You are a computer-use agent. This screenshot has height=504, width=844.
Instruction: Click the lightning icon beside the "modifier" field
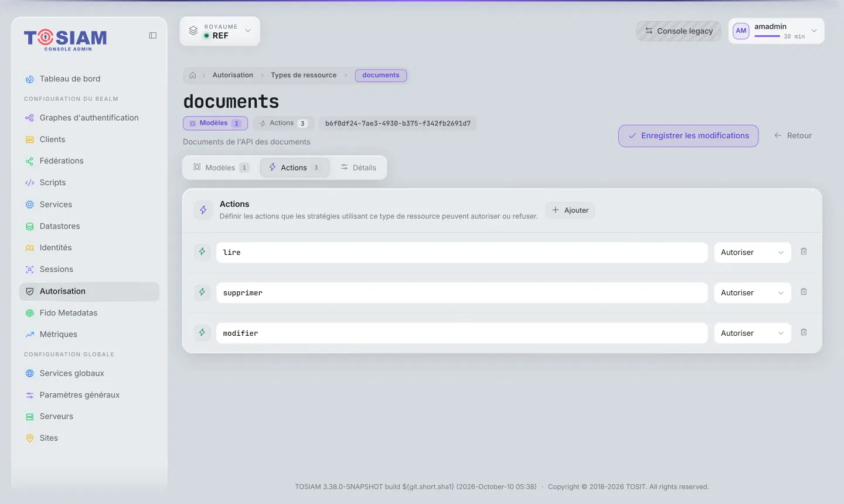(202, 333)
